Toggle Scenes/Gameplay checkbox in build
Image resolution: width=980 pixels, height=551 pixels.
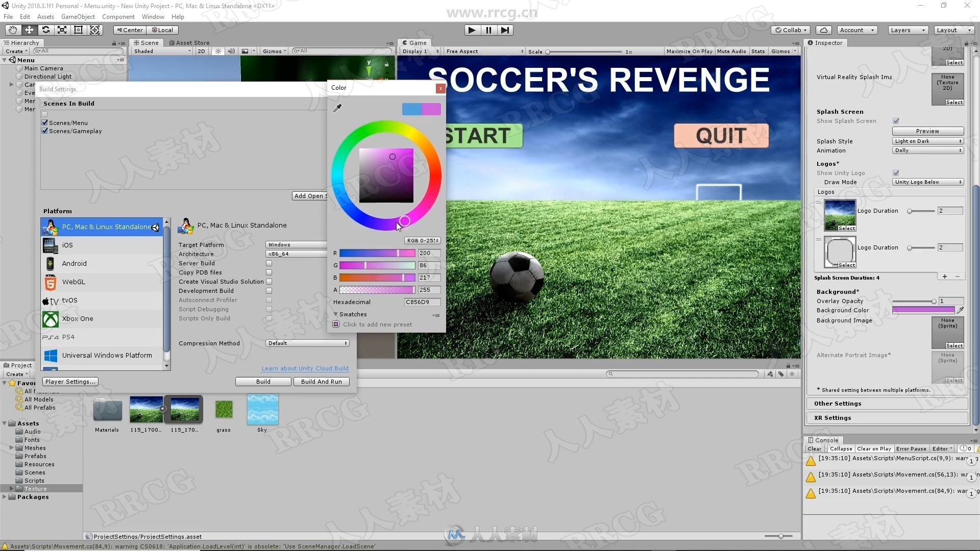[x=45, y=131]
